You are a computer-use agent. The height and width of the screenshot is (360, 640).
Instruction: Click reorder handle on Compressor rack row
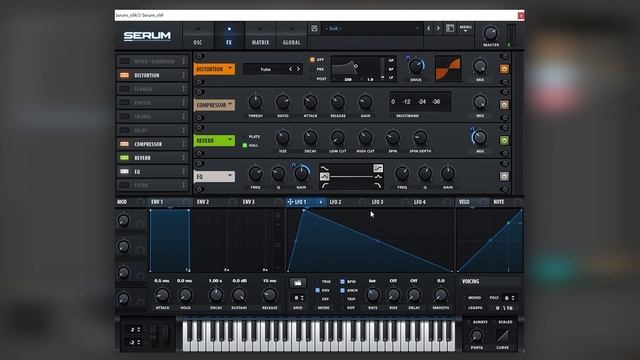tap(183, 144)
